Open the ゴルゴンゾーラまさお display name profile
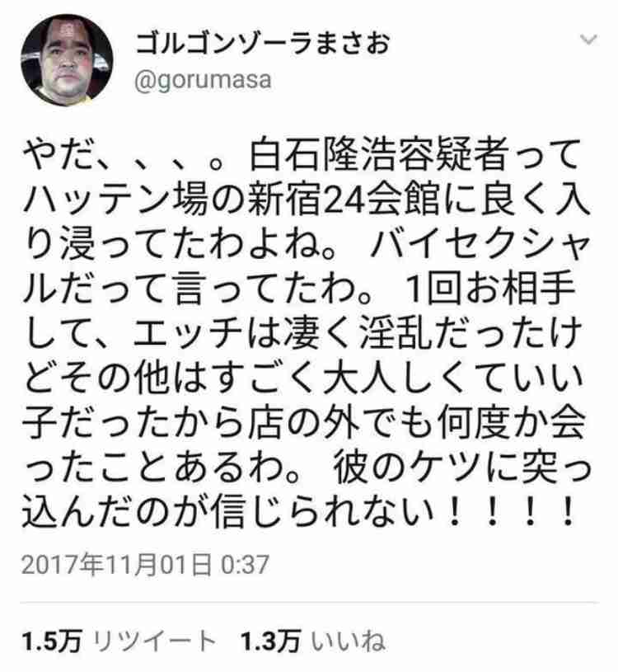This screenshot has height=672, width=618. (262, 43)
